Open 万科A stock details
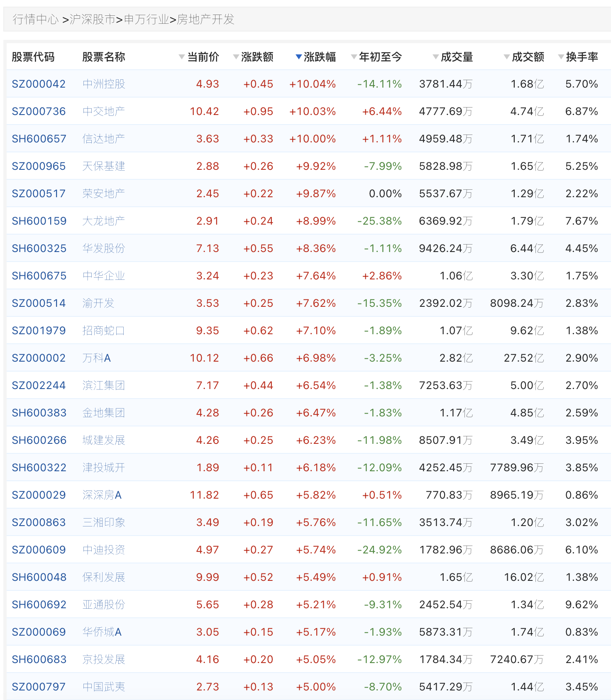The width and height of the screenshot is (611, 700). click(x=97, y=358)
